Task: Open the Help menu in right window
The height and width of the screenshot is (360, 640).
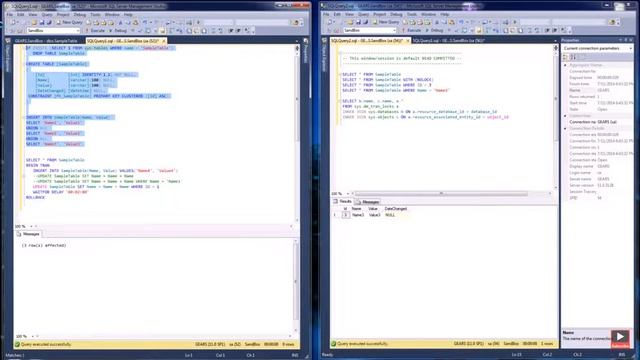Action: point(445,14)
